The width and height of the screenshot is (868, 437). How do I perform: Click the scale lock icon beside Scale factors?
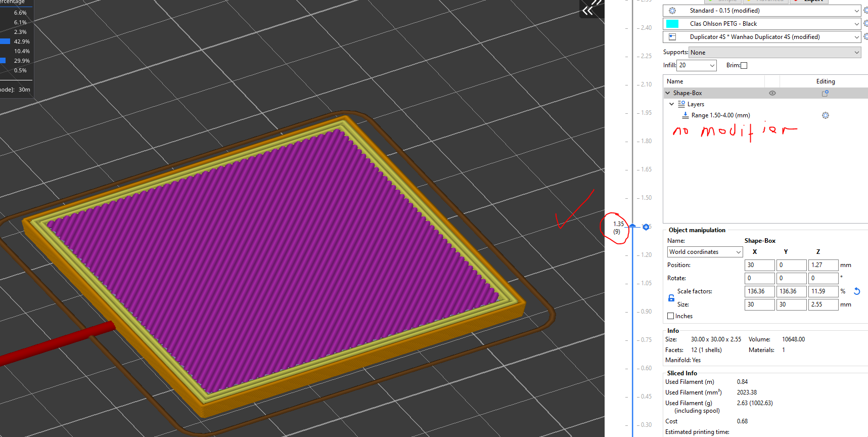tap(671, 298)
